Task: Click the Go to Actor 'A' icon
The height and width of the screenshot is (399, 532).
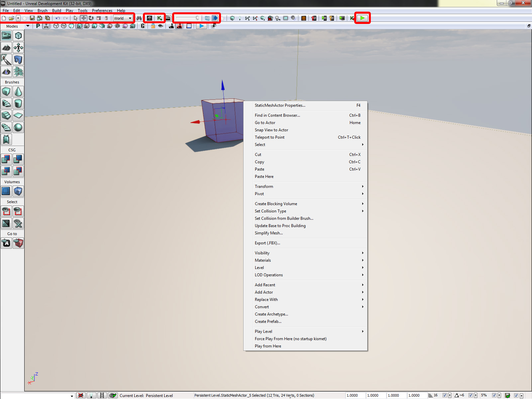Action: [6, 243]
